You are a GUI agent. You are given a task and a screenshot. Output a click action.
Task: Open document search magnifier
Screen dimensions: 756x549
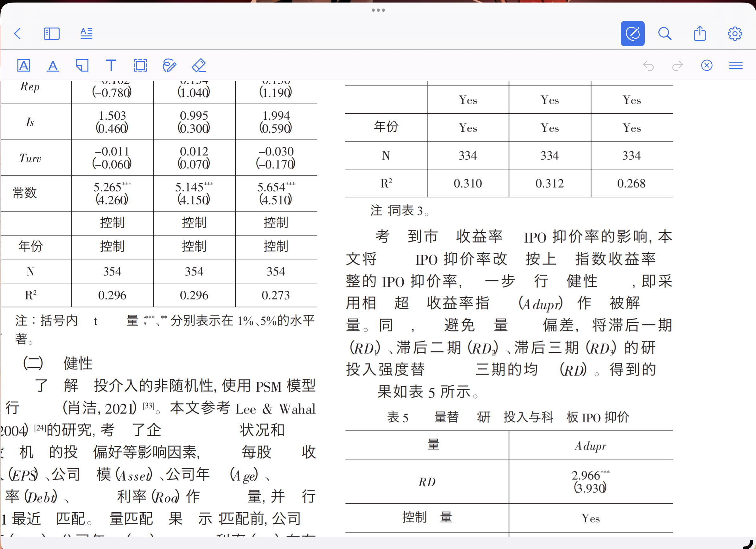click(x=665, y=34)
